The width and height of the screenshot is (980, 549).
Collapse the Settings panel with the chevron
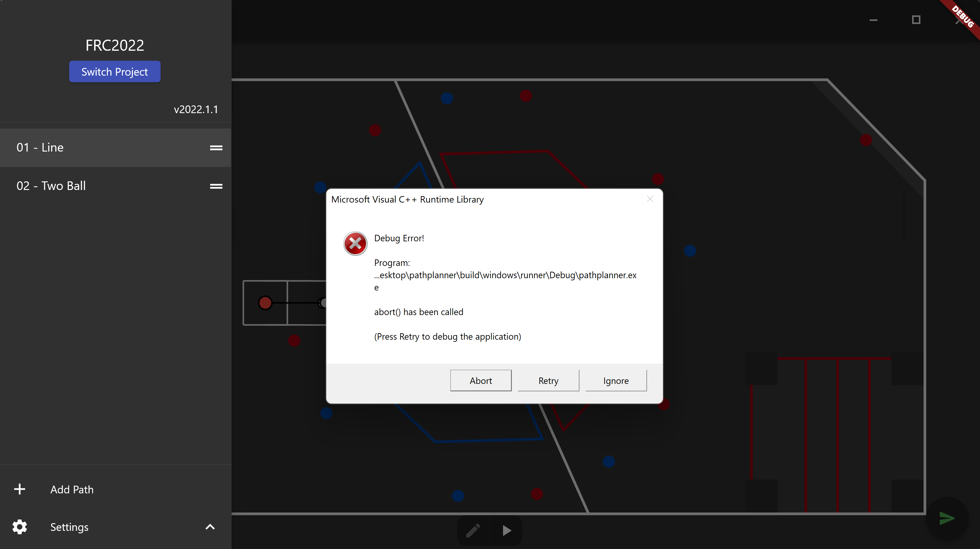[x=210, y=527]
